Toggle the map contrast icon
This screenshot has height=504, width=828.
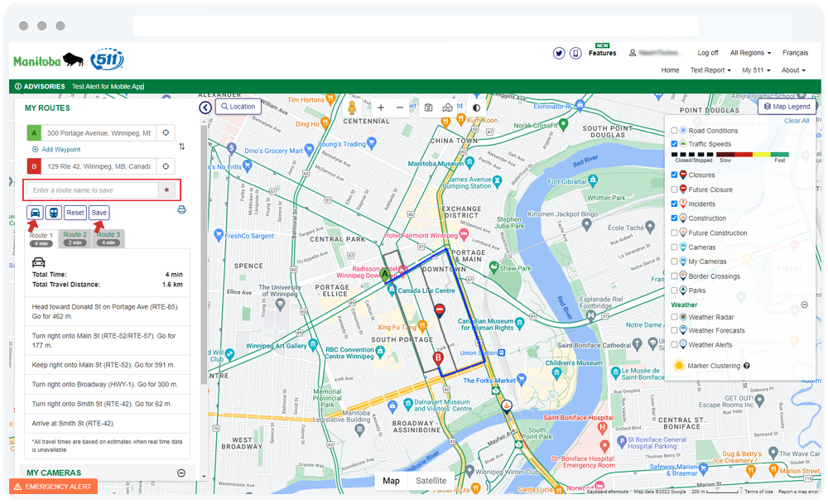pyautogui.click(x=476, y=108)
